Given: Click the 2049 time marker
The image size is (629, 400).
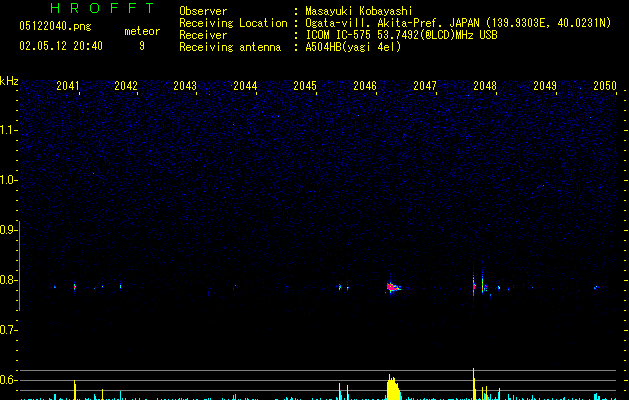Looking at the screenshot, I should [x=545, y=86].
